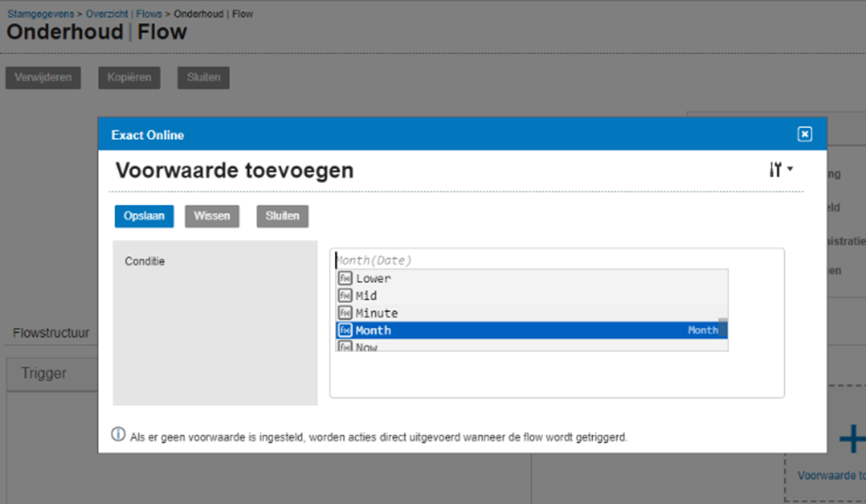866x504 pixels.
Task: Open the dropdown arrow beside the tools icon
Action: [790, 168]
